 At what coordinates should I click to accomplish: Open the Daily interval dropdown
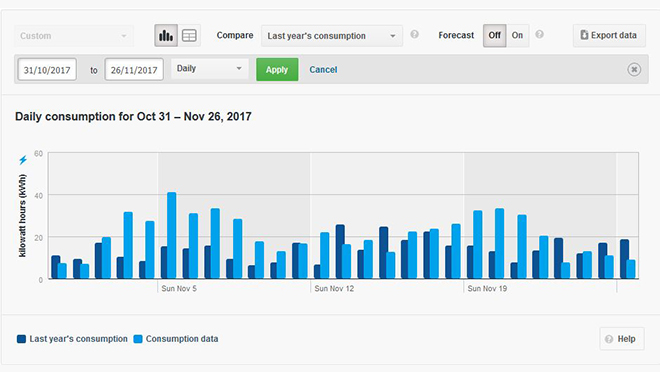tap(210, 69)
